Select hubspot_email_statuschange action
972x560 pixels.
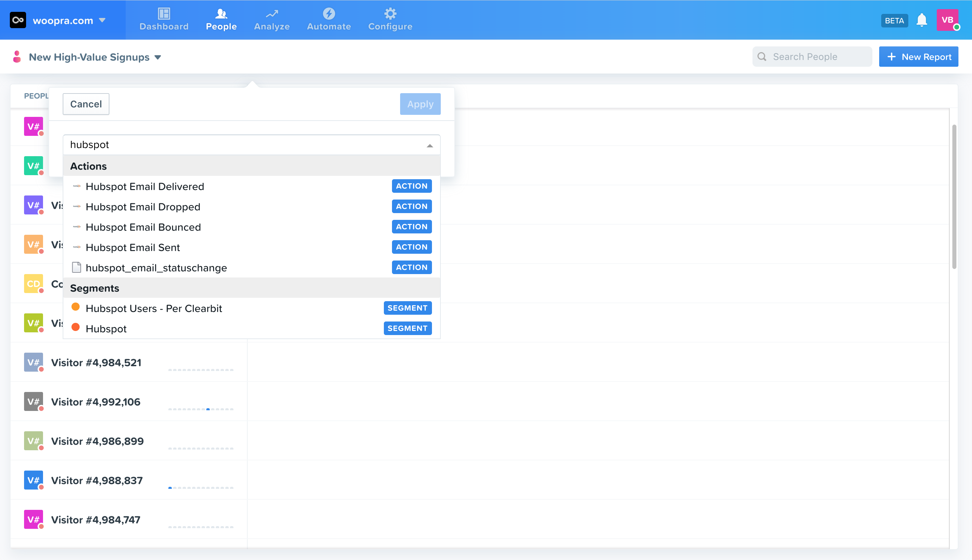click(x=156, y=268)
